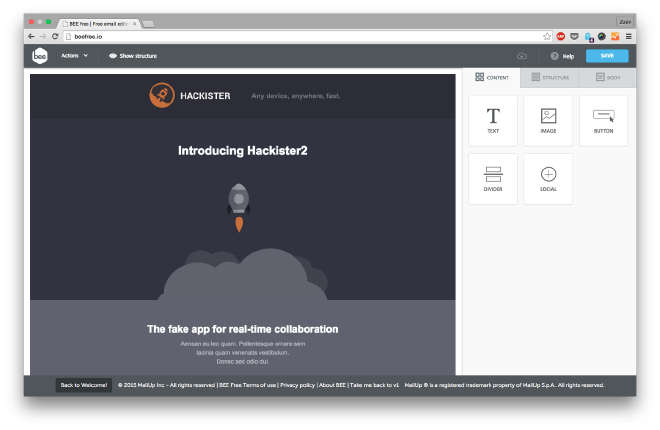Select the DIVIDER content block
The width and height of the screenshot is (660, 430).
(493, 179)
